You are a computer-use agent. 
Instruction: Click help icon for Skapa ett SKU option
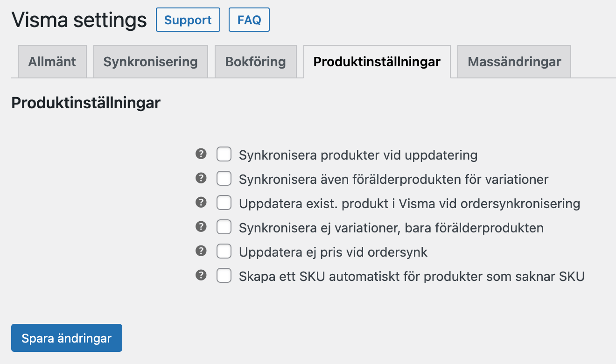click(201, 275)
